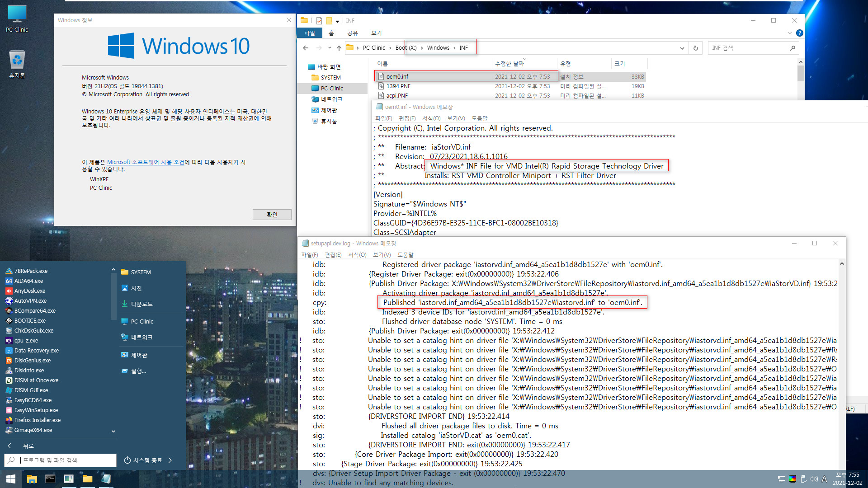Click the 시스템 종료 shutdown button
868x488 pixels.
pos(143,460)
